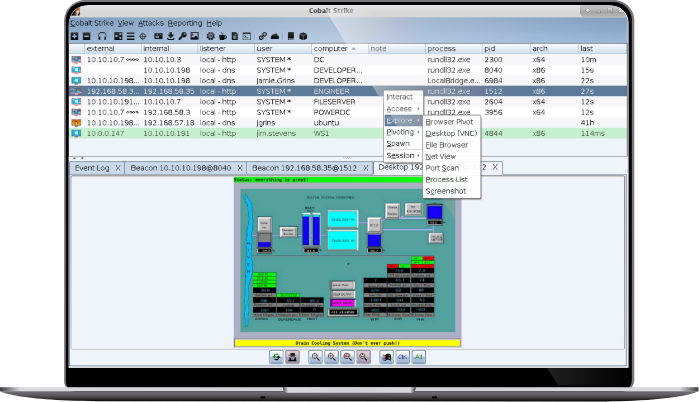Screen dimensions: 699x402
Task: Click the cloud manage web server icon
Action: click(x=275, y=36)
